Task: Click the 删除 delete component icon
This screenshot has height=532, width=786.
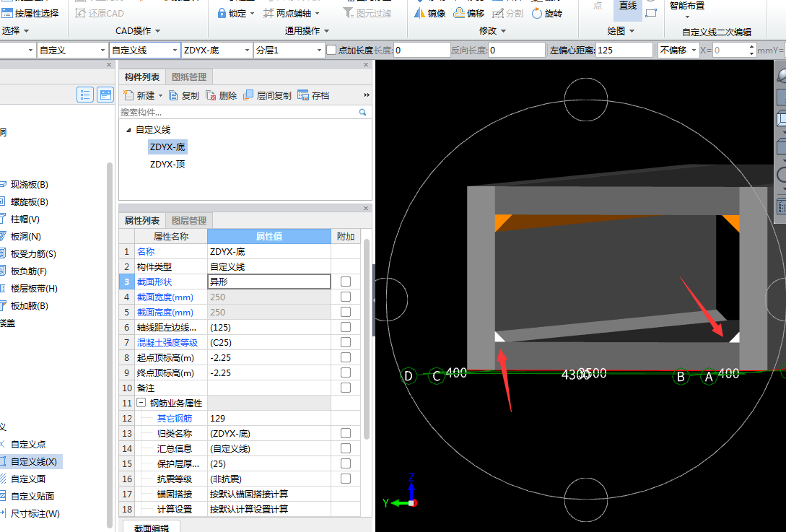Action: [211, 95]
